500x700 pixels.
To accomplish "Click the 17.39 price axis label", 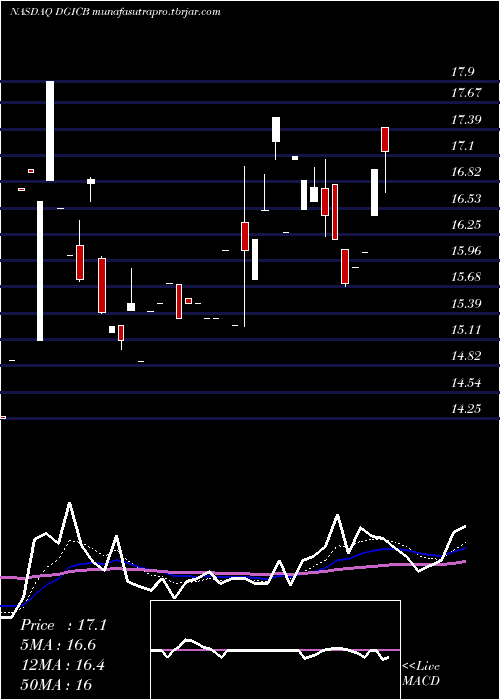I will click(x=466, y=120).
